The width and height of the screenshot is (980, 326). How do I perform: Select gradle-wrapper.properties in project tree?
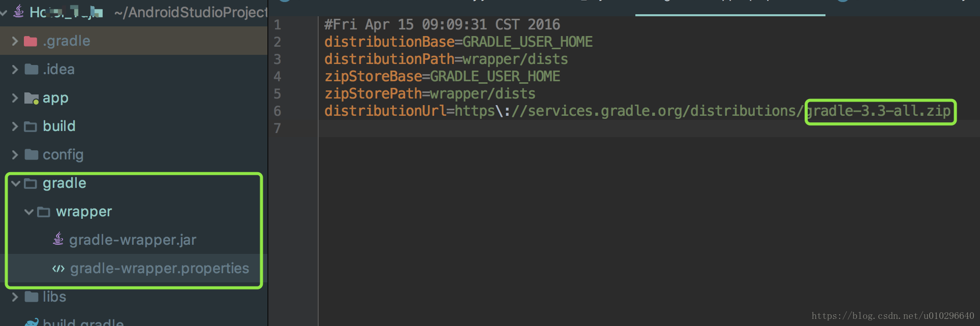pyautogui.click(x=160, y=268)
